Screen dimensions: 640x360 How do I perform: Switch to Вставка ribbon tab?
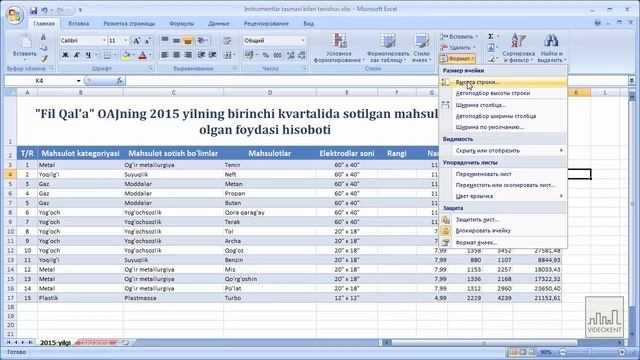78,24
